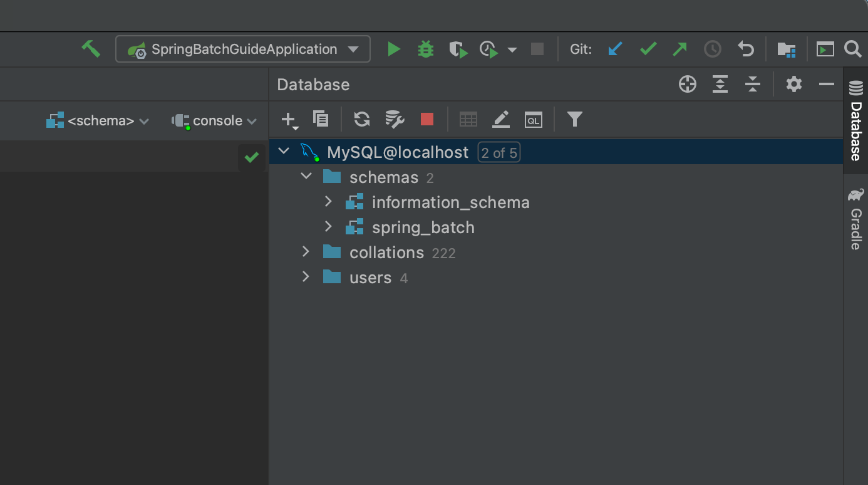Expand the information_schema node
The image size is (868, 485).
tap(328, 202)
